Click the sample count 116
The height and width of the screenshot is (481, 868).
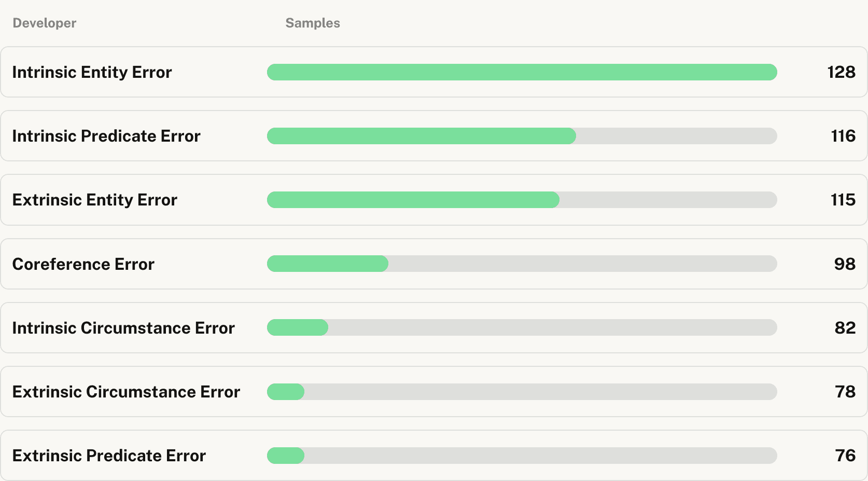pos(843,136)
